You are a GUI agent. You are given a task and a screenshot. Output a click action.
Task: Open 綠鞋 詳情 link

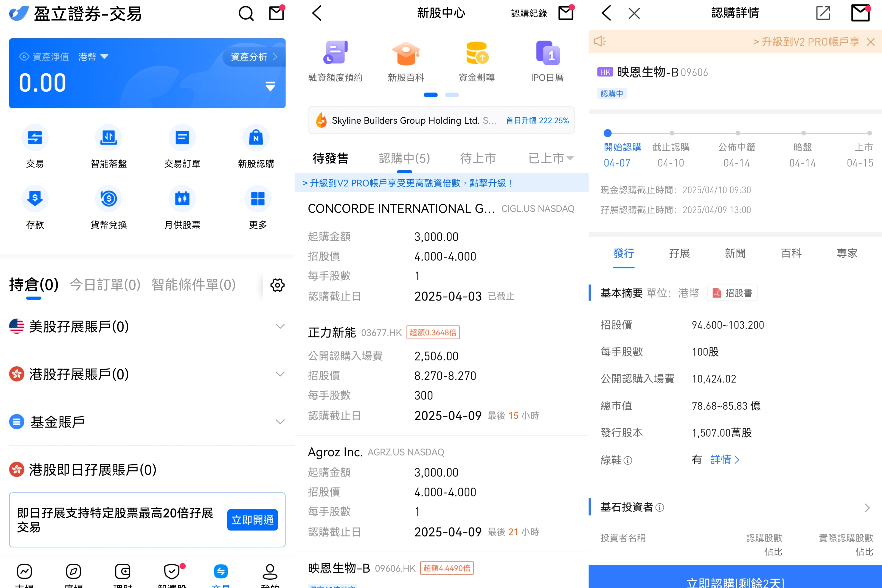[x=725, y=459]
